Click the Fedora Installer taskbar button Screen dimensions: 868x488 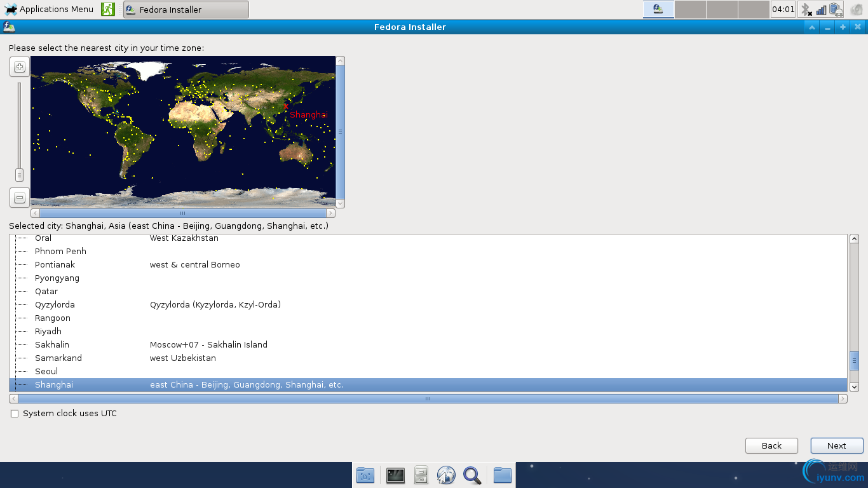[186, 10]
